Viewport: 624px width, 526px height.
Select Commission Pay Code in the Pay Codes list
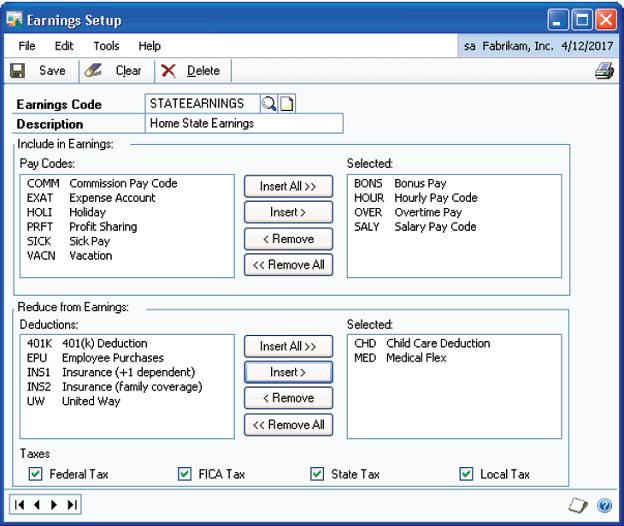tap(102, 184)
